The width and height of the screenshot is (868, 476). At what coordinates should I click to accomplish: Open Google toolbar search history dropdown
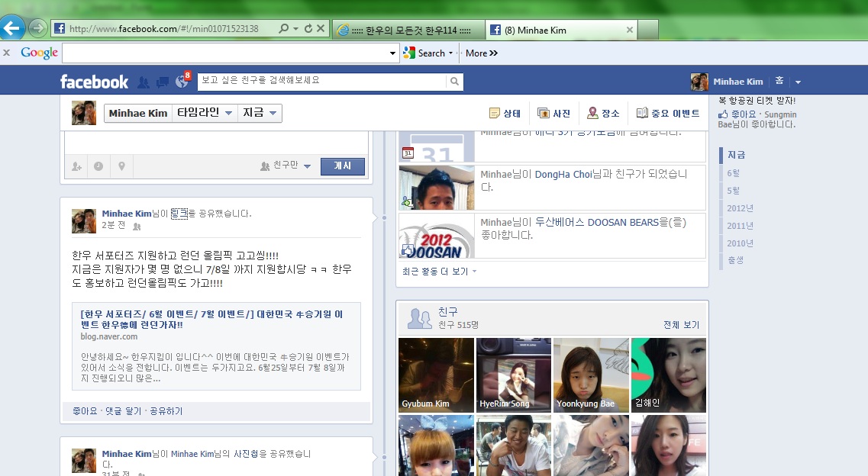(392, 53)
